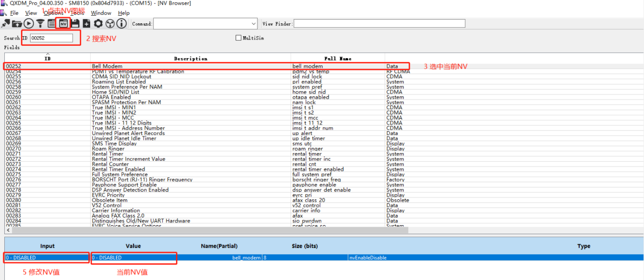Screen dimensions: 644x280
Task: Open the Window menu
Action: tap(101, 13)
